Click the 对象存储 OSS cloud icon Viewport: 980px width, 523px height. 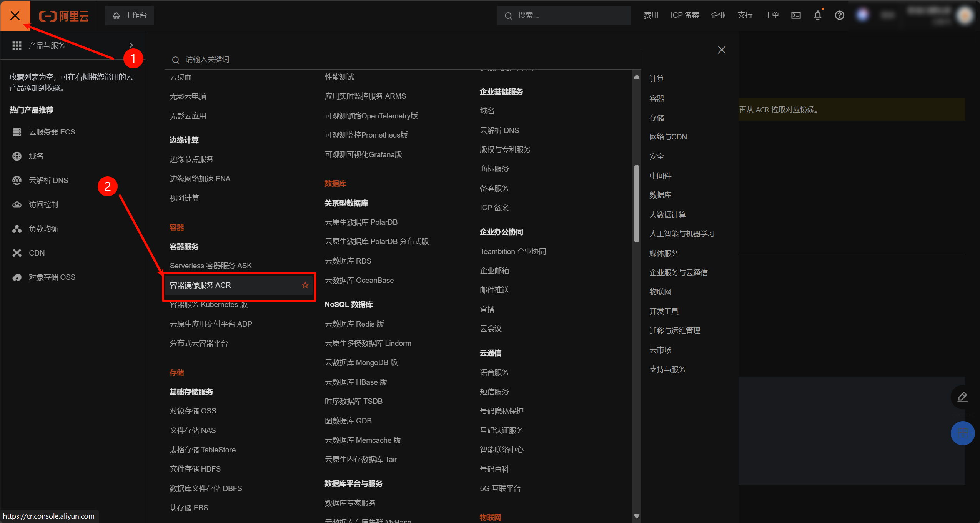tap(17, 277)
